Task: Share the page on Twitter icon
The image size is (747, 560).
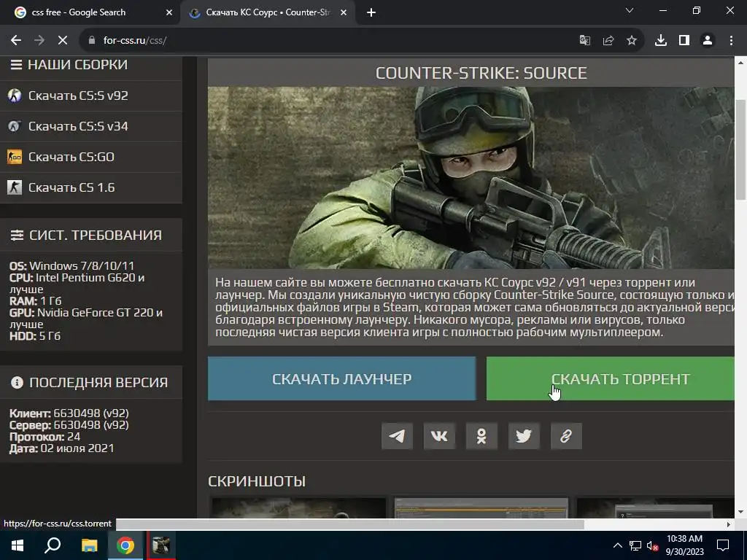Action: 524,436
